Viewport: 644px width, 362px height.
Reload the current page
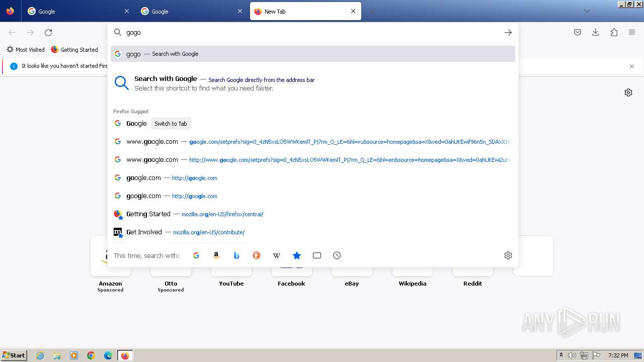(48, 33)
